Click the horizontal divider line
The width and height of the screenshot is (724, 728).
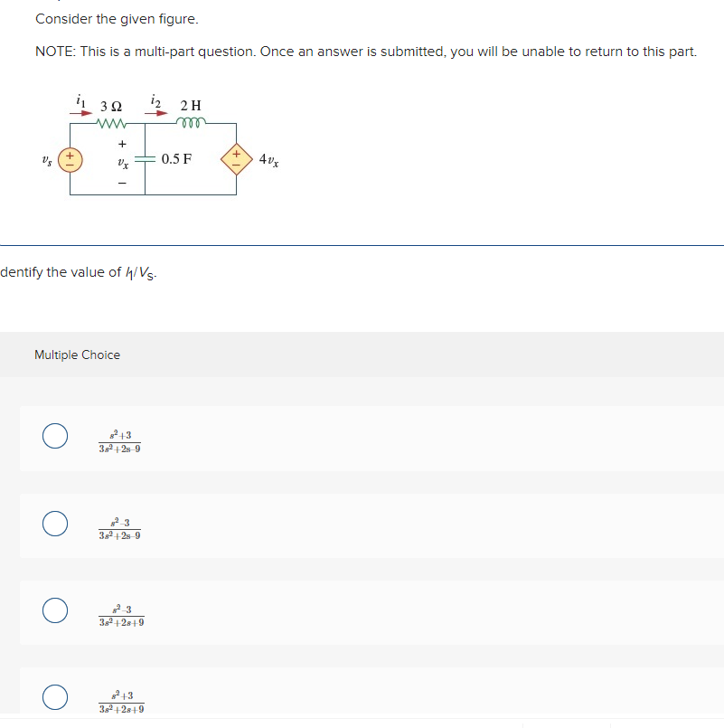(362, 243)
